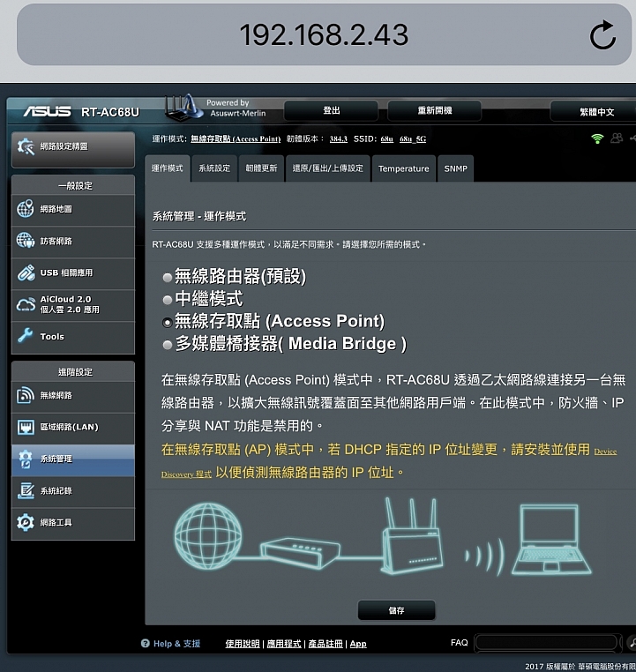Click the 儲存 save button
Viewport: 636px width, 672px height.
tap(396, 610)
